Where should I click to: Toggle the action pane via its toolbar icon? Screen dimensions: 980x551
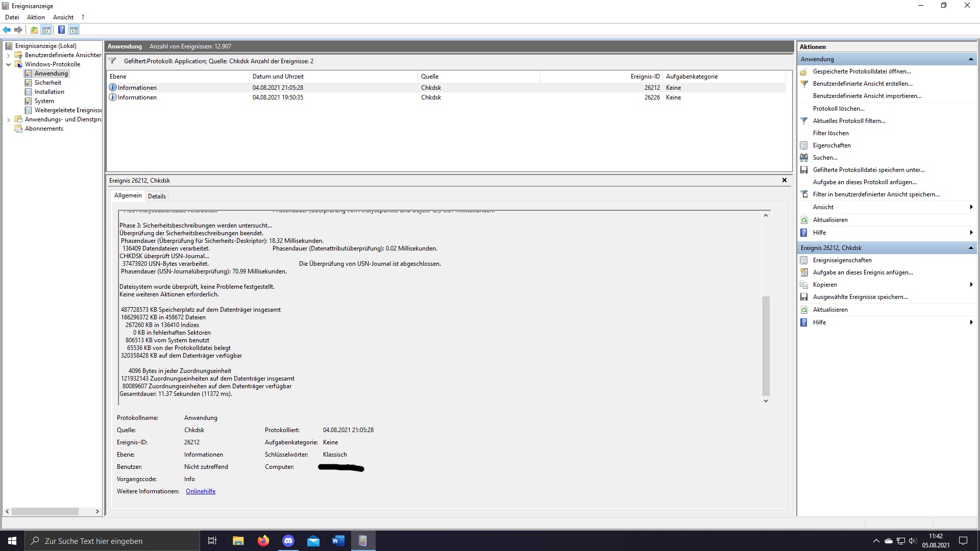pyautogui.click(x=75, y=30)
